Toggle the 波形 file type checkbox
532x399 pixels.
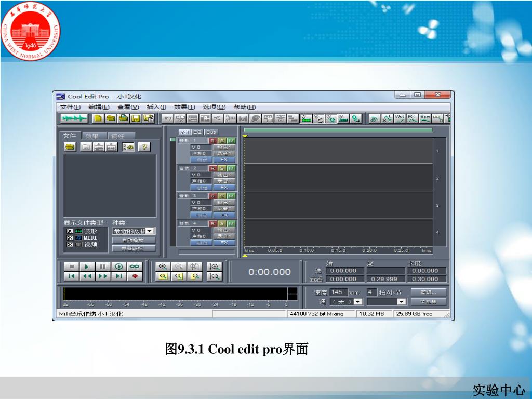[70, 231]
